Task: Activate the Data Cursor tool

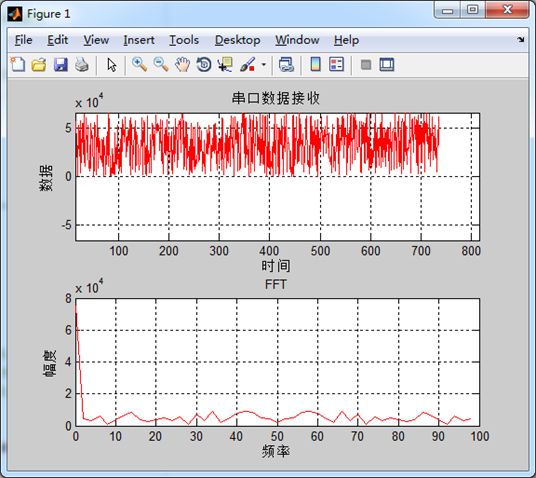Action: [225, 64]
